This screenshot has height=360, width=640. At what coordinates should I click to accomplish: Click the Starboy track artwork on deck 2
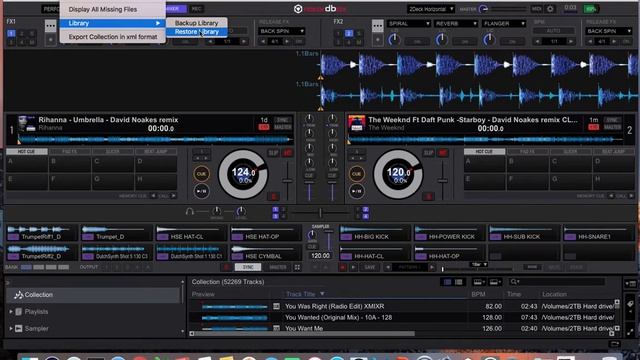(356, 124)
